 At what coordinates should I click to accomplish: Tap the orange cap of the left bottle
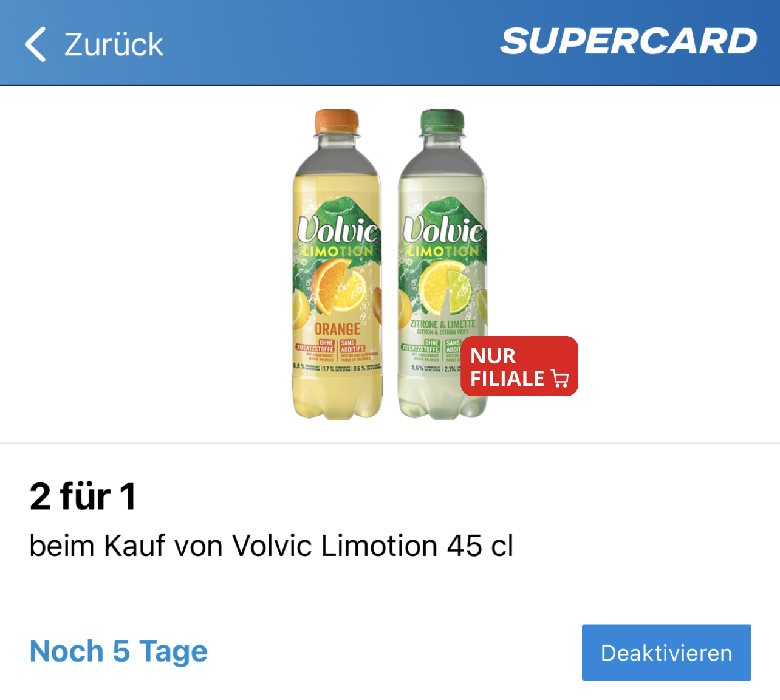[x=337, y=120]
